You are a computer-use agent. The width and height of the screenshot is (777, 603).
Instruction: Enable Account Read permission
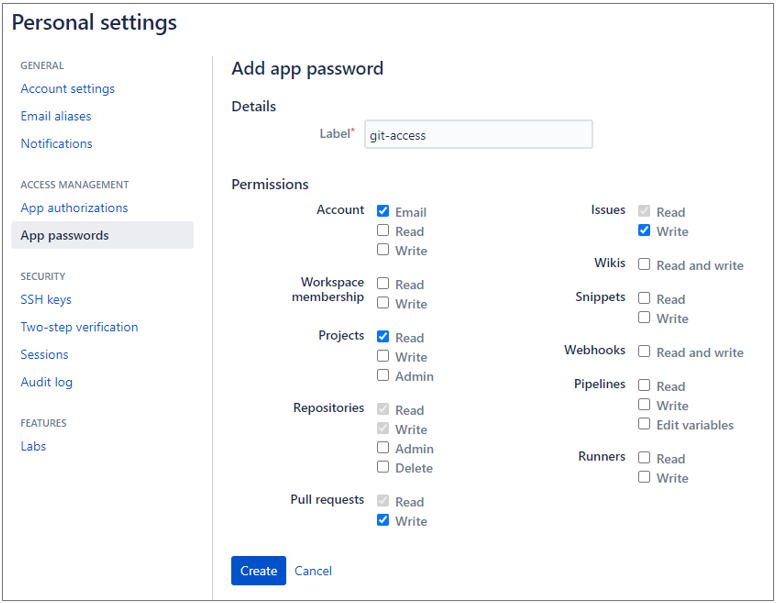click(x=383, y=230)
